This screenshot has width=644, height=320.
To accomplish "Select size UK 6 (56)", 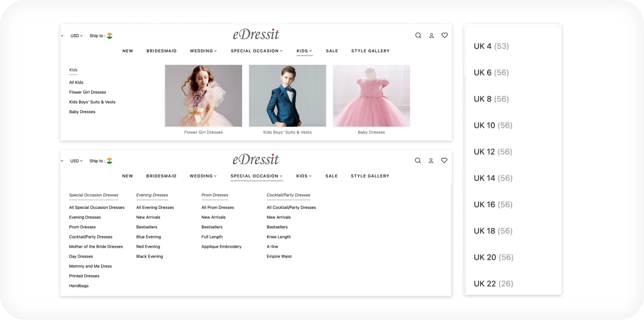I will (491, 72).
